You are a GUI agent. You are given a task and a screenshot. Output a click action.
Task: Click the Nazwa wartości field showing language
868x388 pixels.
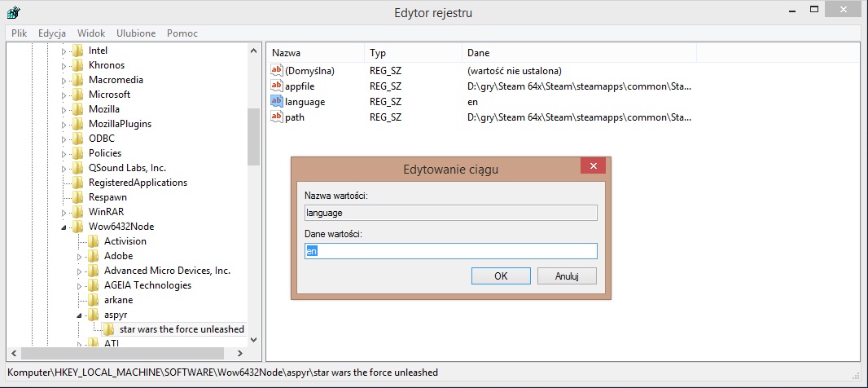451,213
